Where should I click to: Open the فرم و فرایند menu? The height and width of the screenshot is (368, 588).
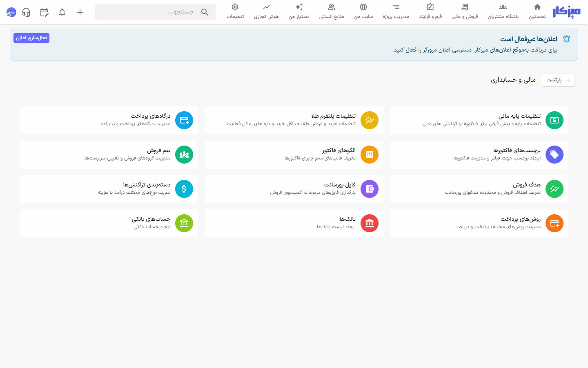(x=430, y=11)
